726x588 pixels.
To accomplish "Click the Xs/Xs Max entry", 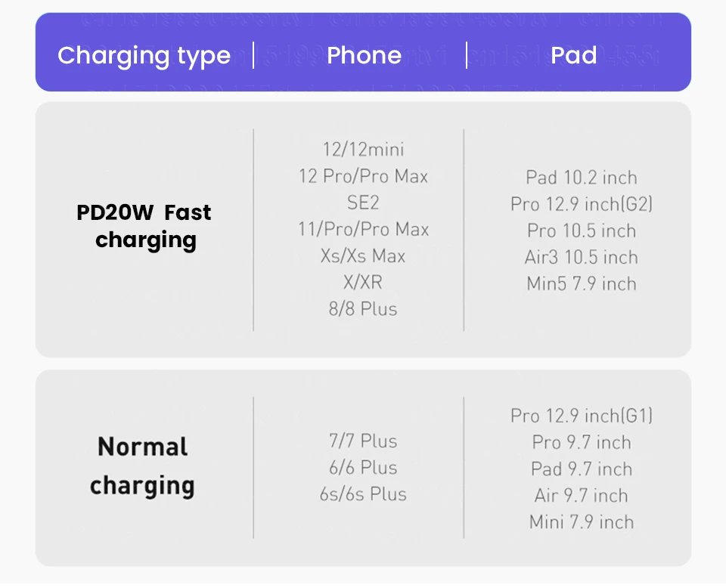I will 363,255.
